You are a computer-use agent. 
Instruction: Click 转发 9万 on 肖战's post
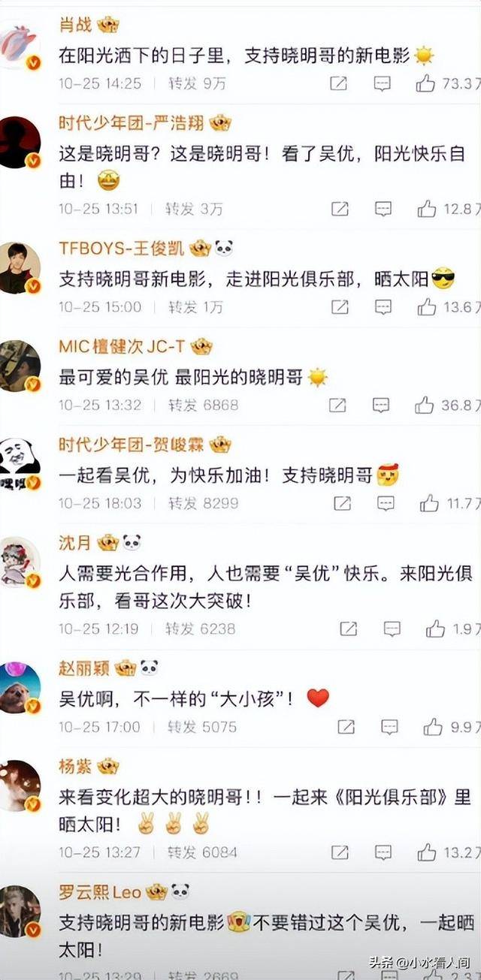pyautogui.click(x=197, y=83)
